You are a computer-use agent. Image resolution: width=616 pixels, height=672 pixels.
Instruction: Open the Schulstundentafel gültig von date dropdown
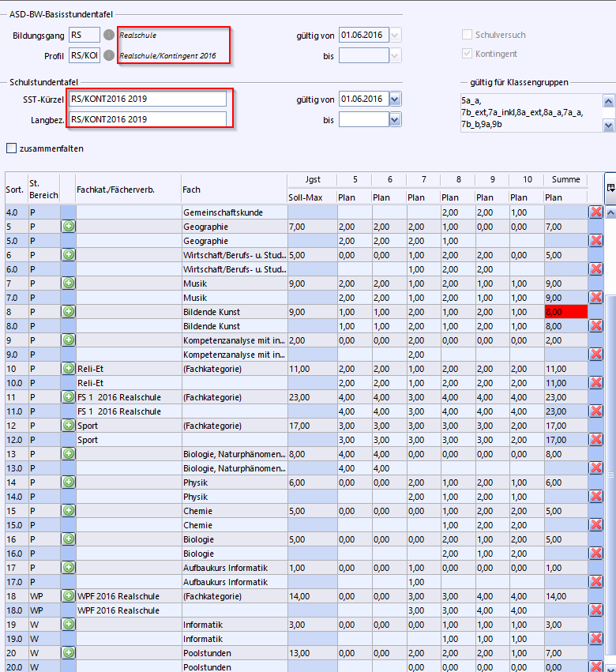[395, 99]
